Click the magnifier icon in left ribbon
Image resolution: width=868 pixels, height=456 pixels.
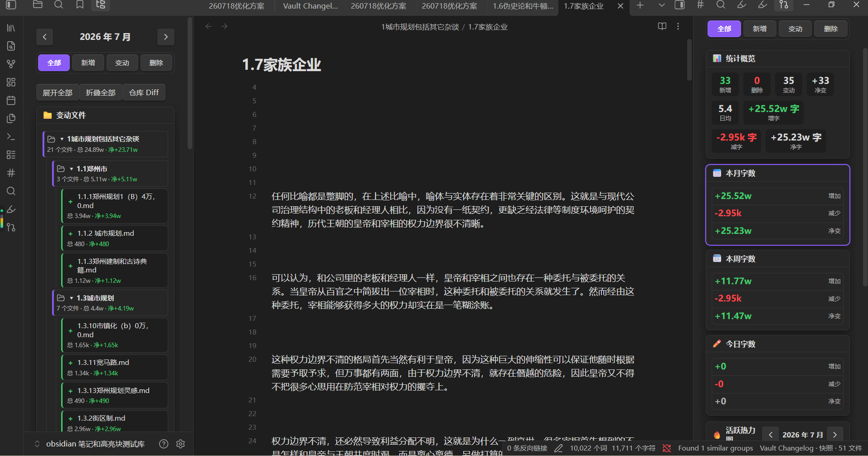[x=11, y=191]
